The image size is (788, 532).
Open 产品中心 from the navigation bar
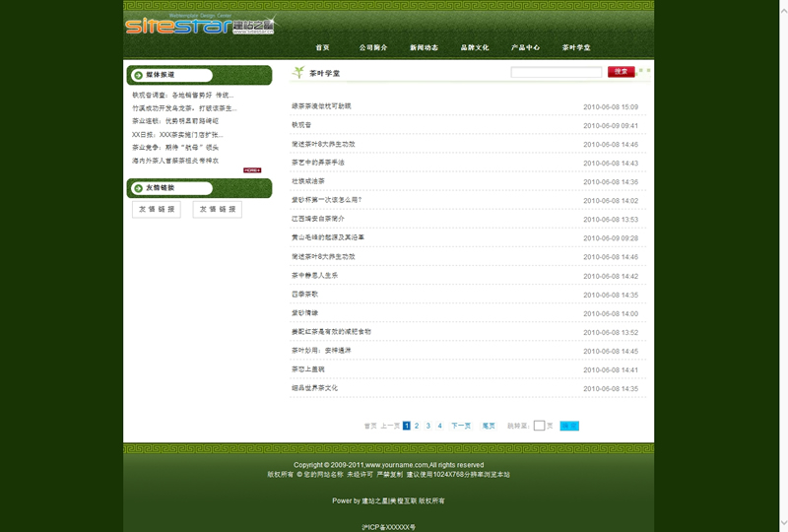tap(526, 47)
